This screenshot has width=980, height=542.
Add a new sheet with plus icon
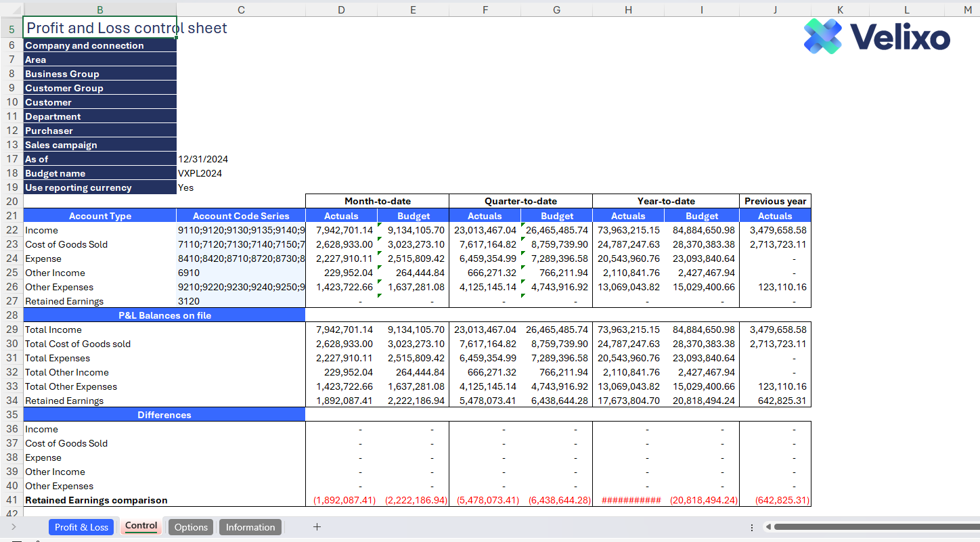click(317, 527)
